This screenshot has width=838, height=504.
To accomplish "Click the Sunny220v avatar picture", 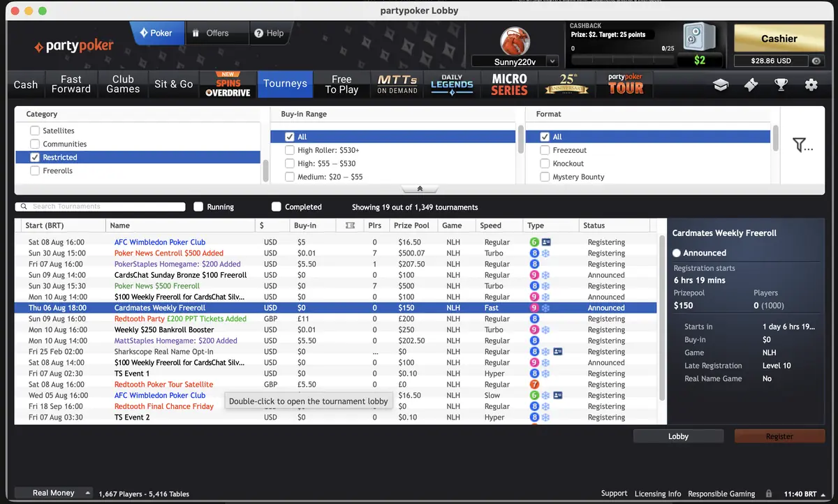I will tap(515, 40).
